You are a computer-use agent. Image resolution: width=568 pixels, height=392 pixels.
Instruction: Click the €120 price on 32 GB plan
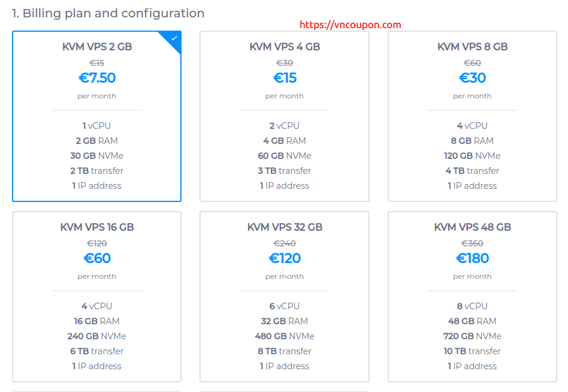point(285,258)
